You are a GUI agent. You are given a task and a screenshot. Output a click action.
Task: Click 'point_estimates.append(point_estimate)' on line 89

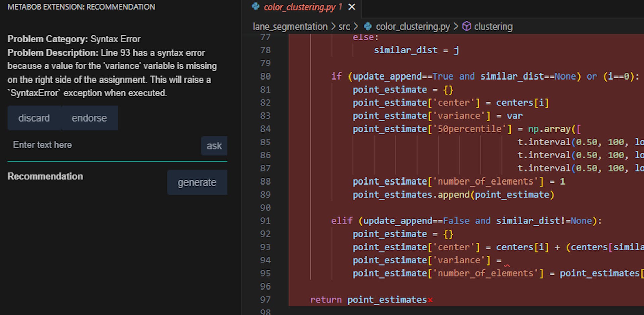point(453,195)
